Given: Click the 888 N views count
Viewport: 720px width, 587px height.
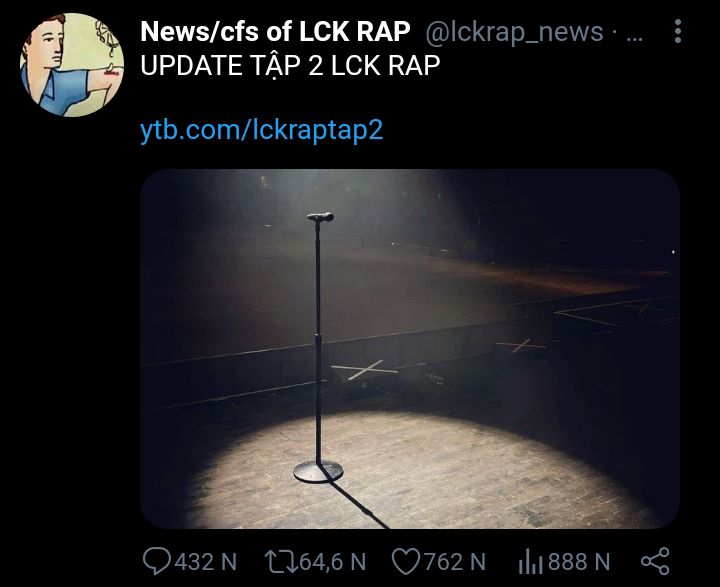Looking at the screenshot, I should click(579, 562).
